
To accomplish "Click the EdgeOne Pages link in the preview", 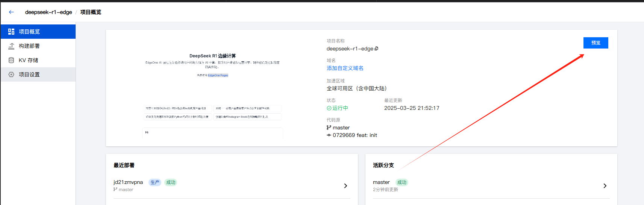I will tap(218, 75).
